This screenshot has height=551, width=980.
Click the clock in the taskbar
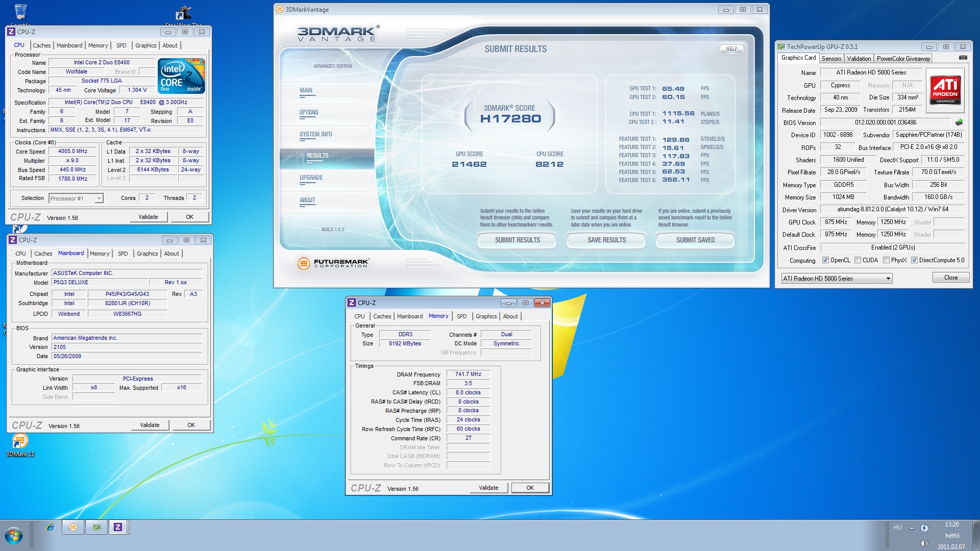coord(951,535)
